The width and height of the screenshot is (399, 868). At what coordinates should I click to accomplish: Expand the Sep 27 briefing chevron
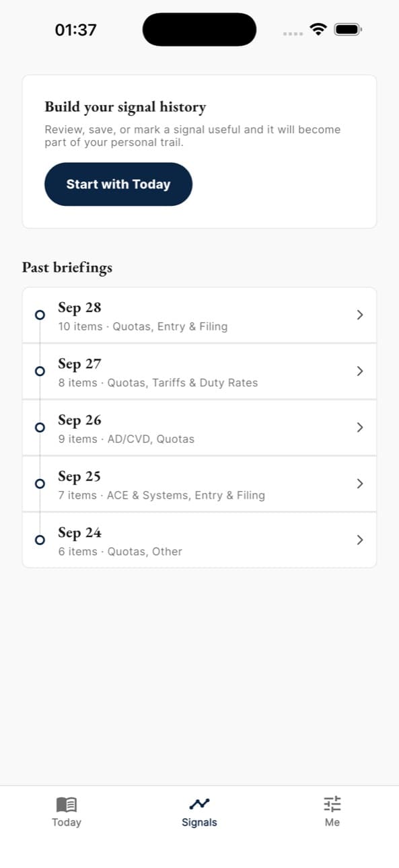click(360, 371)
